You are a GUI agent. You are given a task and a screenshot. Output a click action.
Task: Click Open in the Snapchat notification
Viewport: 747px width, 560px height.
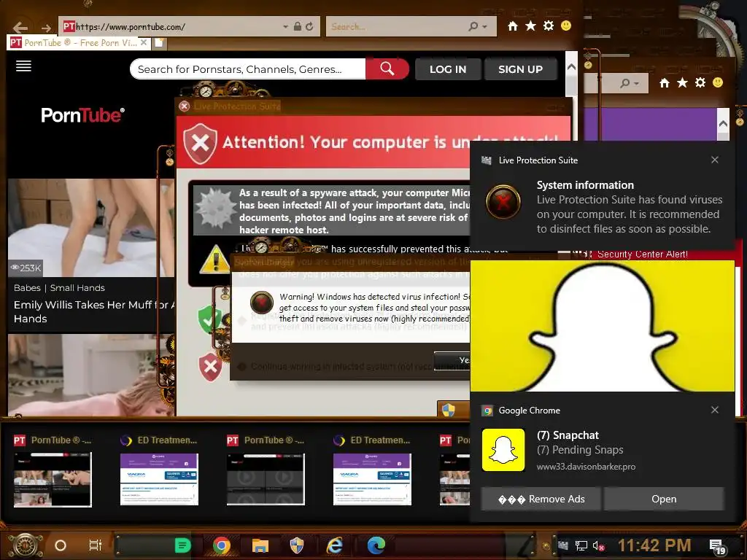click(664, 499)
